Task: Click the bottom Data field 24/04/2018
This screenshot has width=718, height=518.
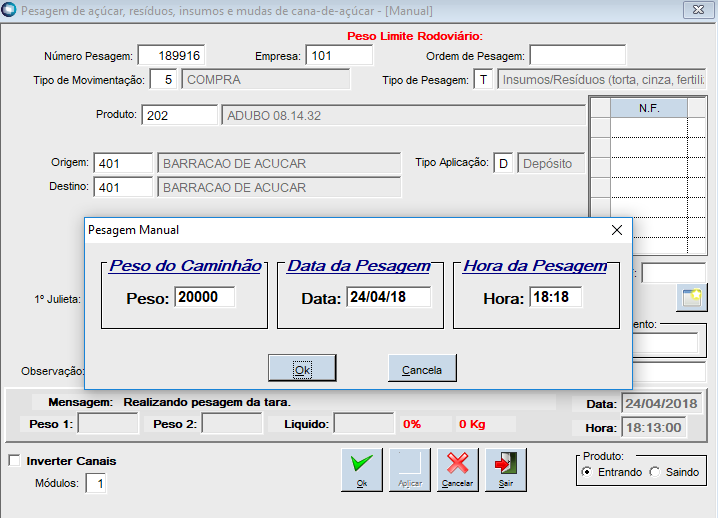Action: pos(662,403)
